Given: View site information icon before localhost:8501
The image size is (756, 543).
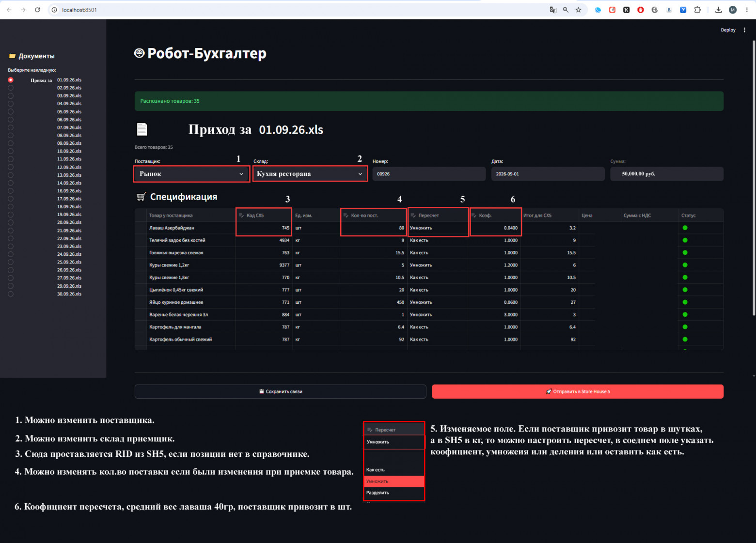Looking at the screenshot, I should pos(54,10).
